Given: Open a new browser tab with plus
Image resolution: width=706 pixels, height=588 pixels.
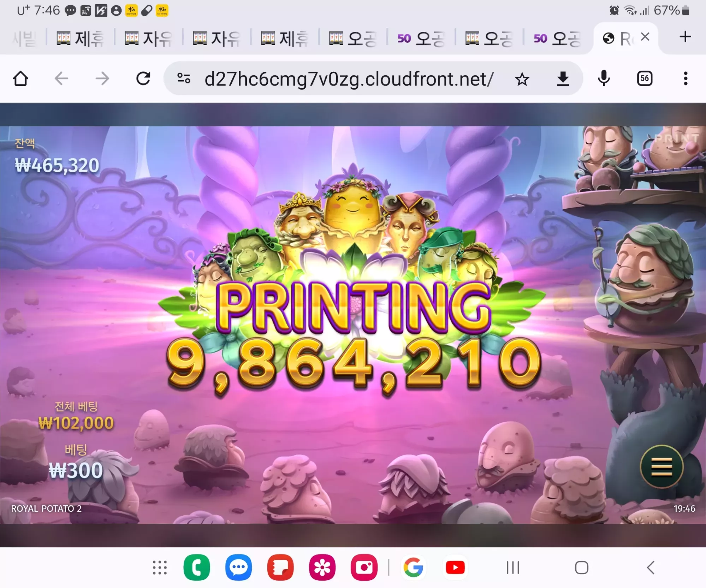Looking at the screenshot, I should pos(685,37).
